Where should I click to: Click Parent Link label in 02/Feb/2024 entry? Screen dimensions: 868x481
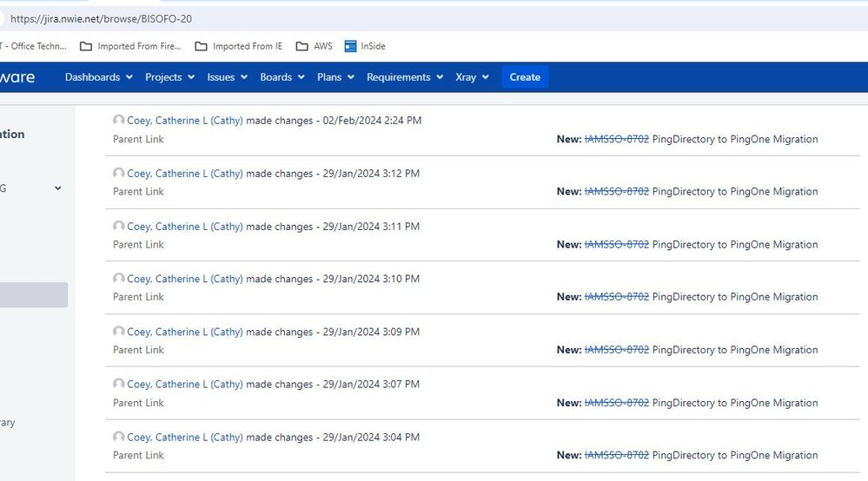pos(138,139)
